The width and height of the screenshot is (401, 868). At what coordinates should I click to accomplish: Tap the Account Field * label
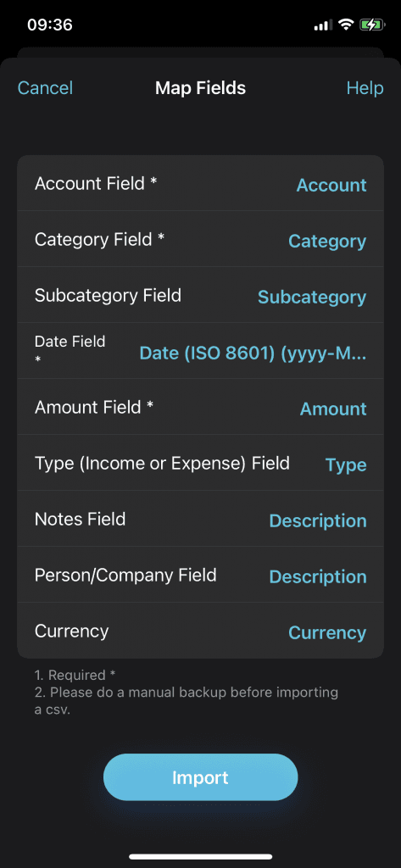click(x=96, y=183)
